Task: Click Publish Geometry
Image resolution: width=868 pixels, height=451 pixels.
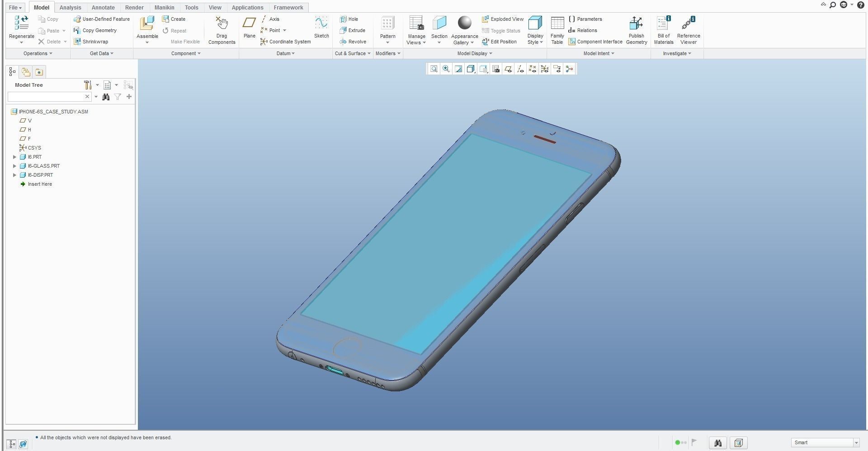Action: click(636, 30)
